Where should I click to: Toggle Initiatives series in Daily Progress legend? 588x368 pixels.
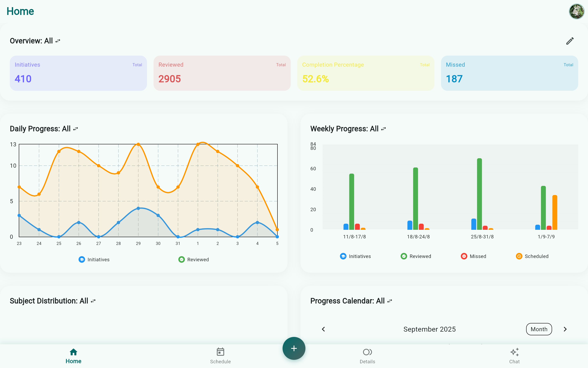pyautogui.click(x=94, y=259)
